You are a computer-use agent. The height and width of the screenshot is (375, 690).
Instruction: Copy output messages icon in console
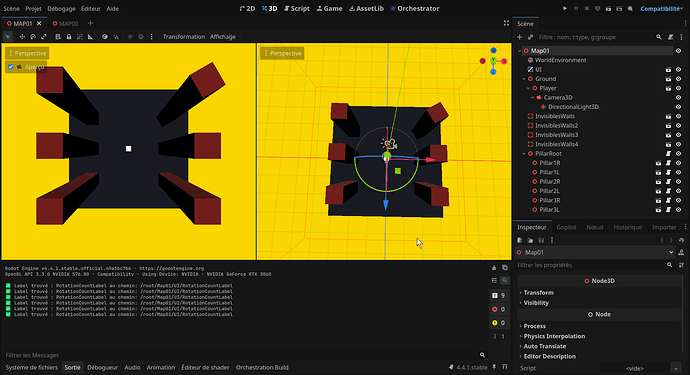click(x=505, y=268)
